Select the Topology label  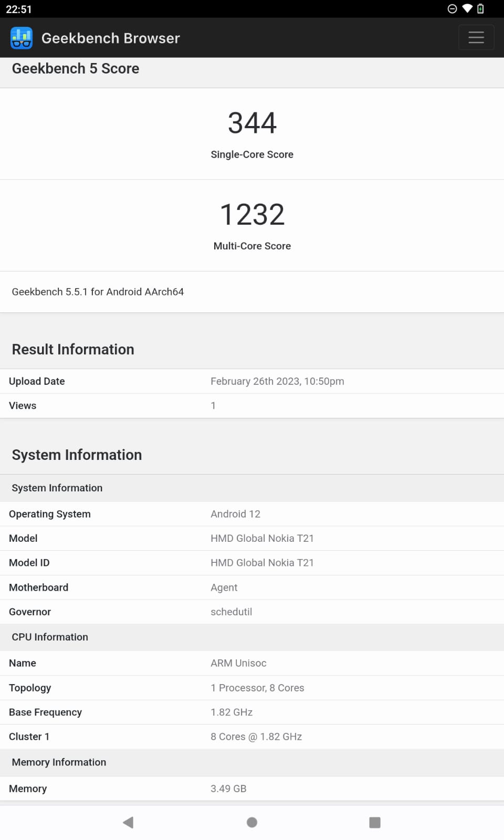pyautogui.click(x=30, y=688)
